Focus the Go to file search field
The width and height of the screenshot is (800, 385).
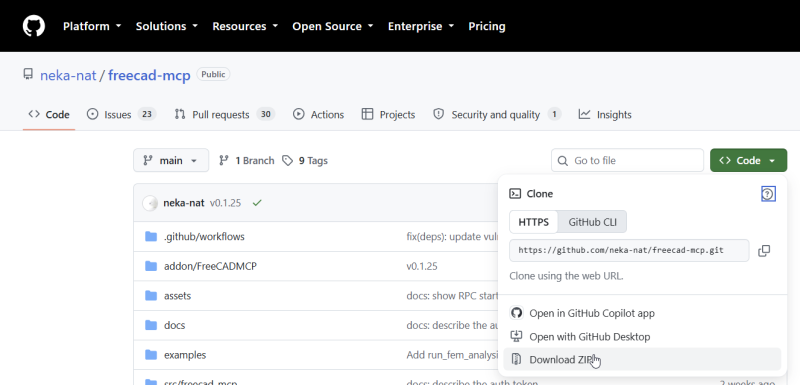click(x=627, y=161)
